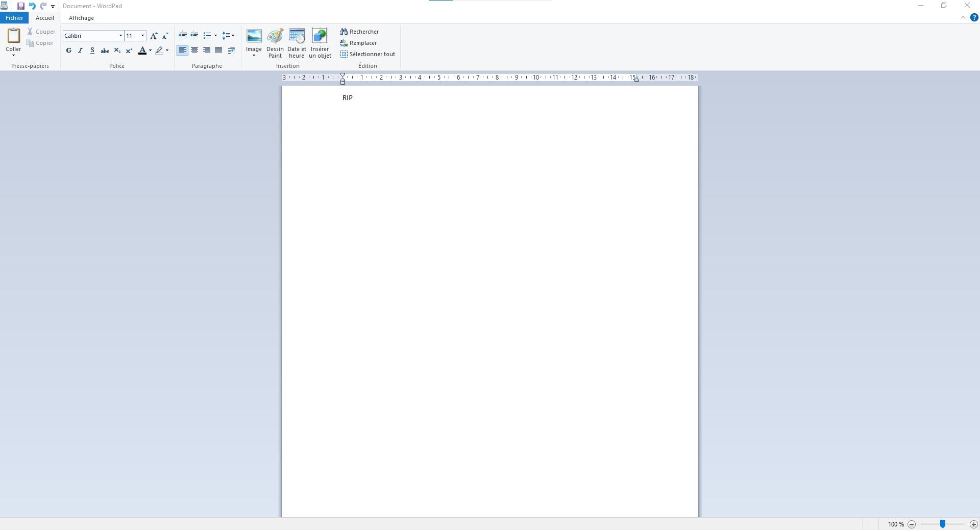Enable superscript formatting
Viewport: 980px width, 530px height.
[x=129, y=51]
